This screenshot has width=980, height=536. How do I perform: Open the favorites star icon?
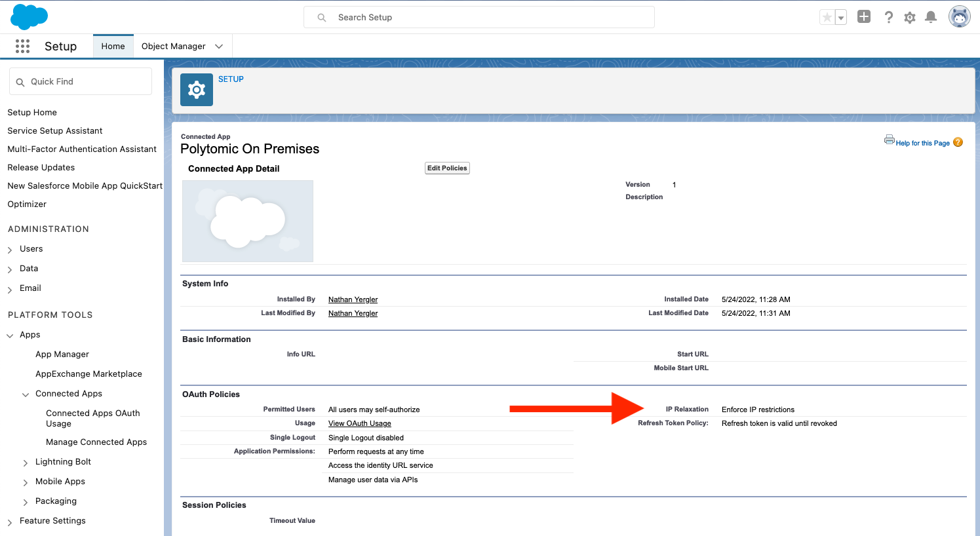tap(827, 18)
